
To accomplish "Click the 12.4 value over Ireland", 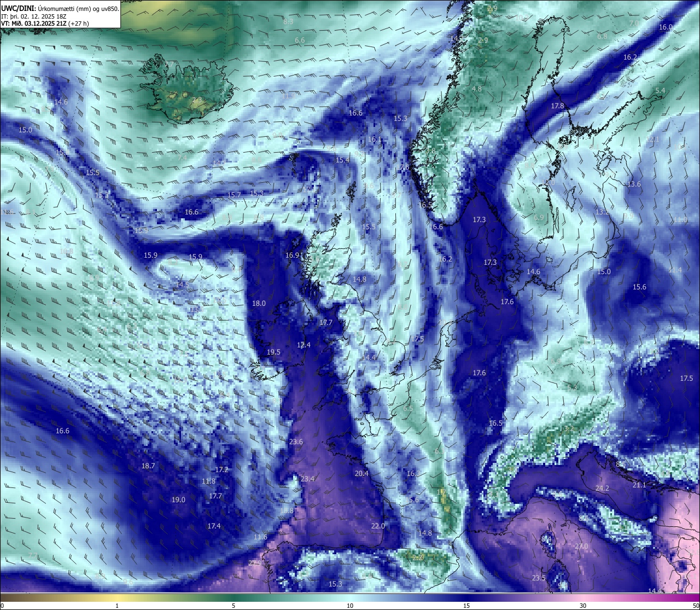I will point(304,345).
